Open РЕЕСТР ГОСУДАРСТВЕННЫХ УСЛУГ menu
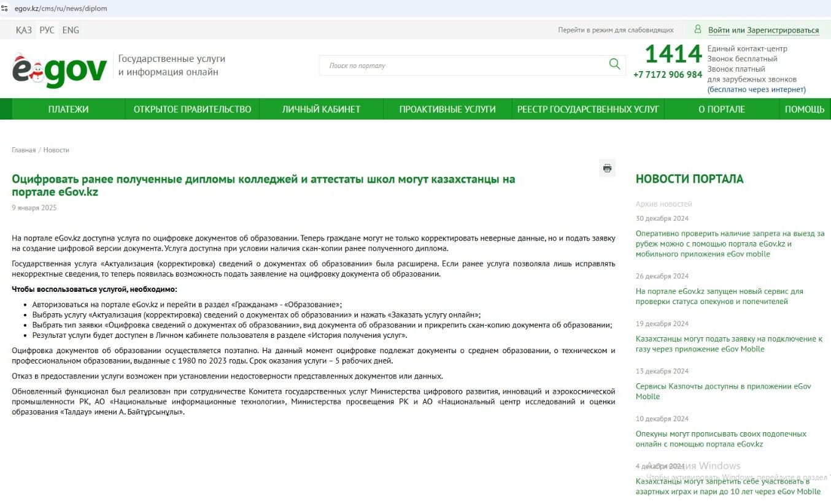Image resolution: width=831 pixels, height=504 pixels. point(588,109)
